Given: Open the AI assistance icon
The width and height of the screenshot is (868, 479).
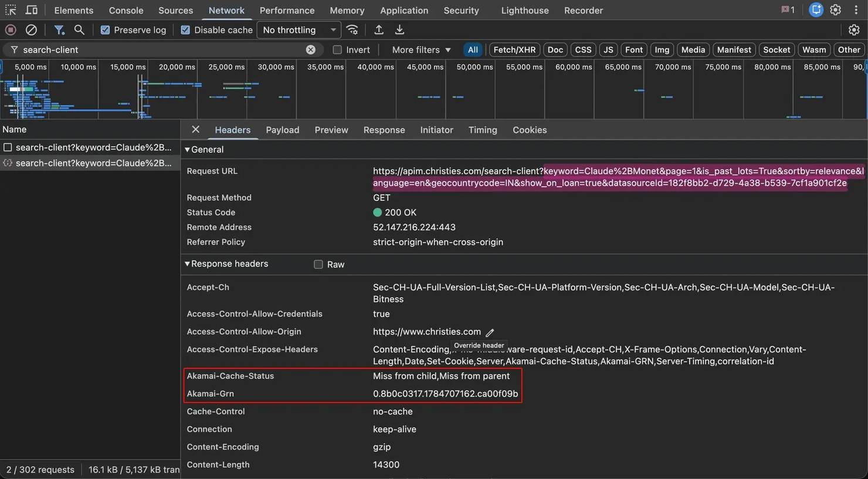Looking at the screenshot, I should pyautogui.click(x=816, y=10).
